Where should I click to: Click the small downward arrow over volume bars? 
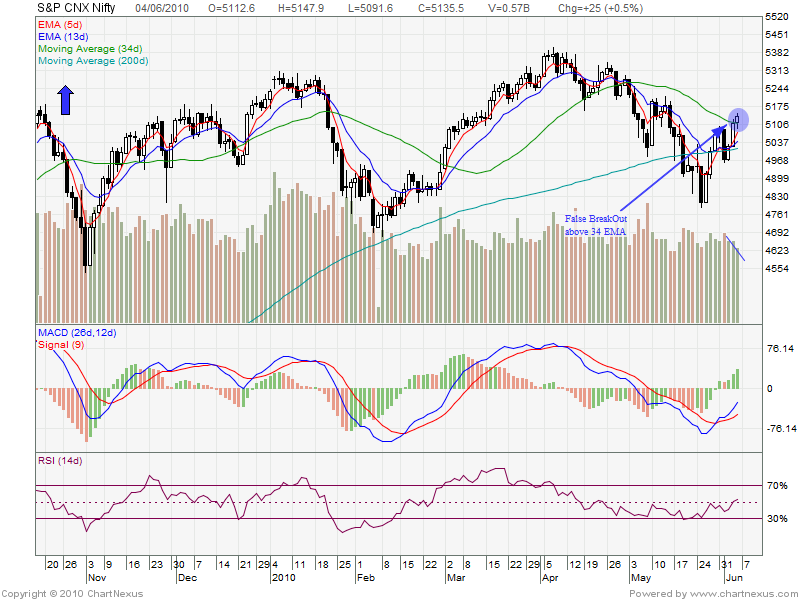(x=734, y=248)
